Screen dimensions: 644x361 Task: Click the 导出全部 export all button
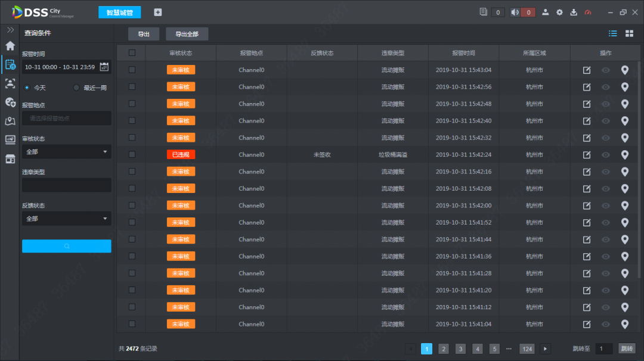pyautogui.click(x=187, y=34)
